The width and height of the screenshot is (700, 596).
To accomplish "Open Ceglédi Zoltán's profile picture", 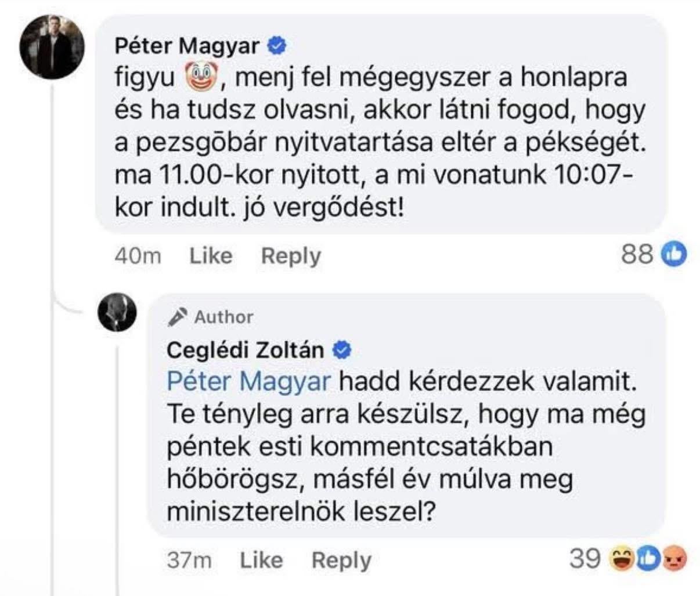I will click(117, 312).
